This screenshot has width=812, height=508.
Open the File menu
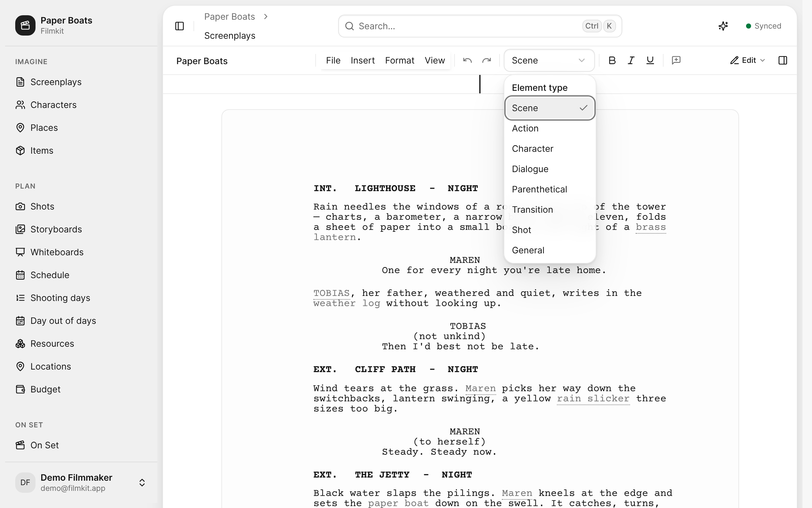point(333,60)
